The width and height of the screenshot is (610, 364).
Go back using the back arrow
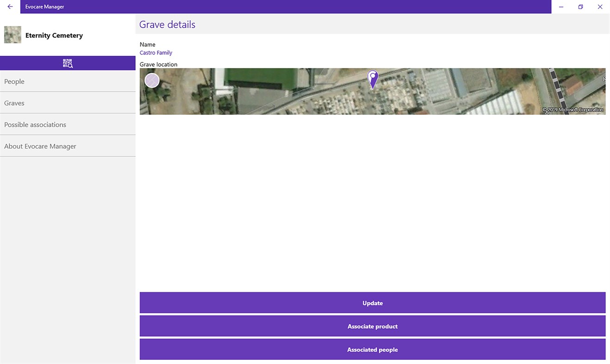tap(10, 6)
